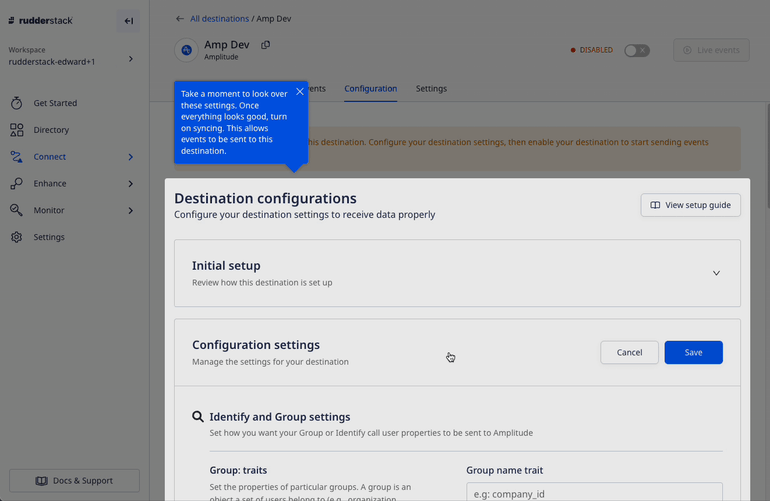
Task: Click the search icon beside Identify and Group settings
Action: click(198, 417)
